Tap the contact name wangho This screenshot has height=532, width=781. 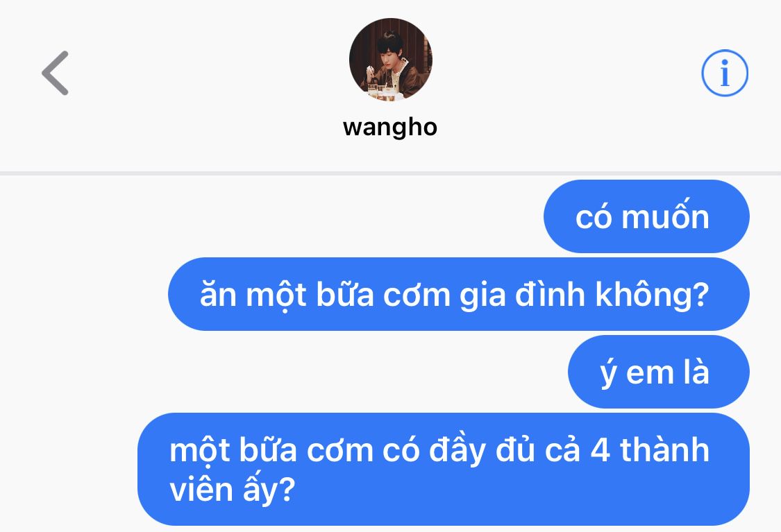390,128
